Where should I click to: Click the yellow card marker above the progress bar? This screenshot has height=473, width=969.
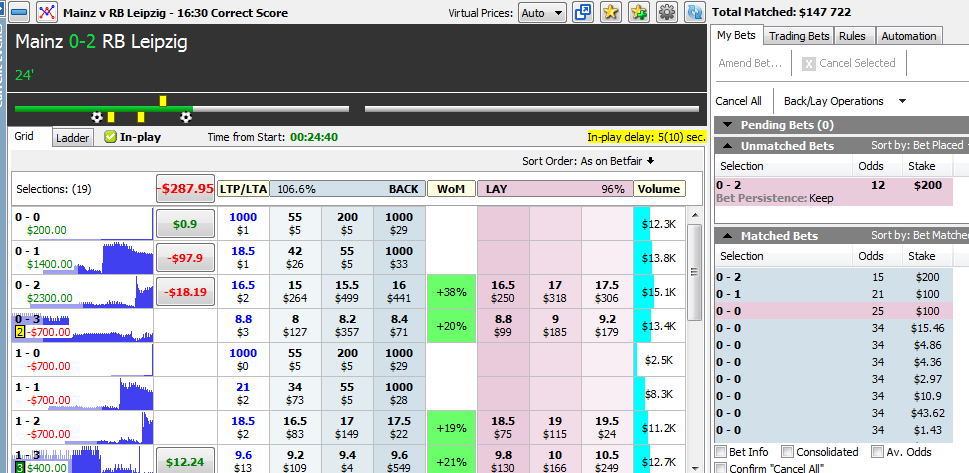(x=163, y=100)
